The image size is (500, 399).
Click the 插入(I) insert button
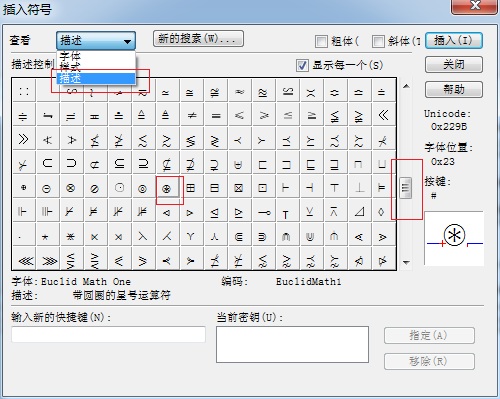[454, 40]
